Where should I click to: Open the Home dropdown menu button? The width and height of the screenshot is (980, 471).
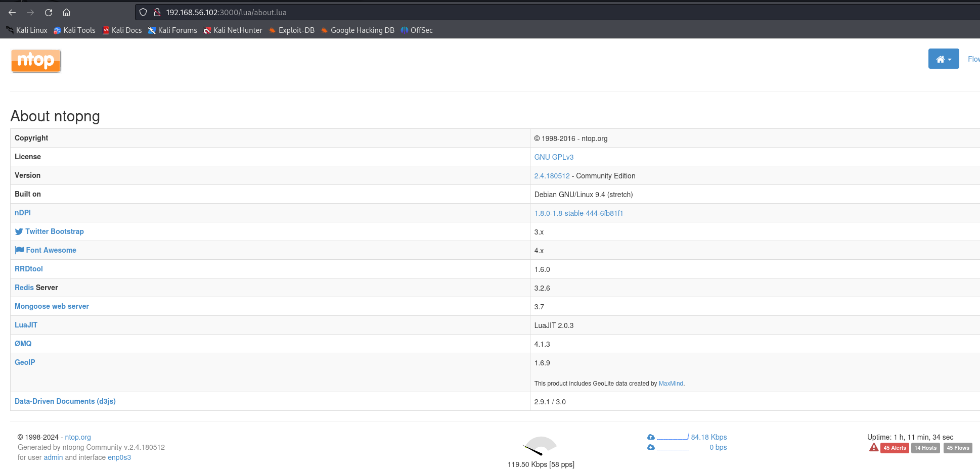943,59
